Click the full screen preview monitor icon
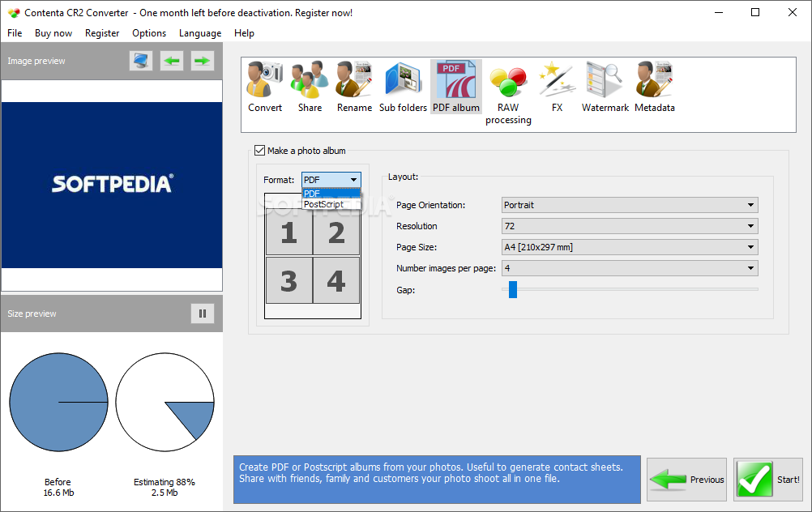The image size is (812, 512). (141, 61)
